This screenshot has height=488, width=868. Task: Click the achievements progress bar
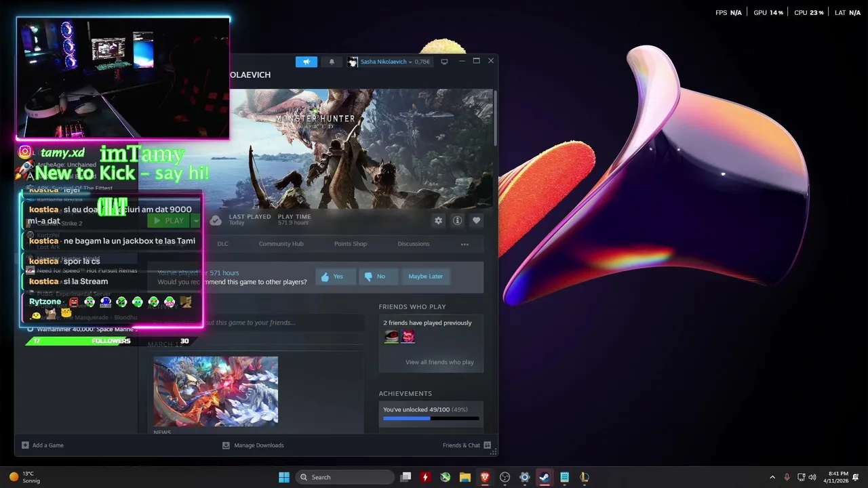click(431, 418)
